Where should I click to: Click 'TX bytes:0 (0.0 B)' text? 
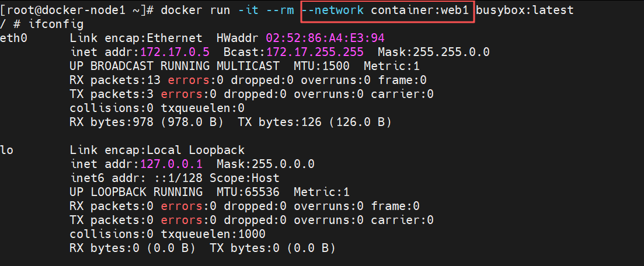(273, 248)
